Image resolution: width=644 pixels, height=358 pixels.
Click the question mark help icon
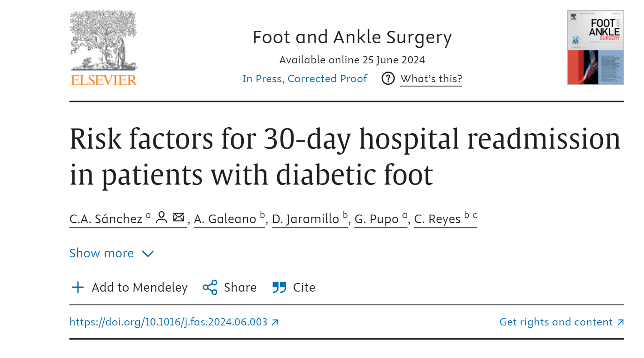pos(388,79)
